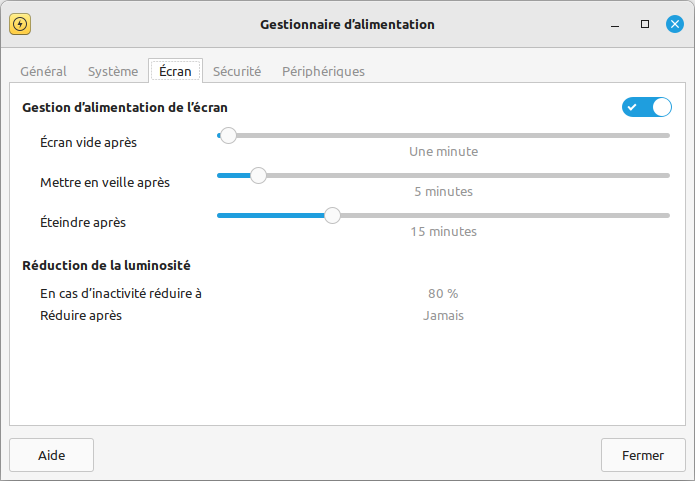Screen dimensions: 695x481
Task: Go to the Sécurité tab
Action: point(237,71)
